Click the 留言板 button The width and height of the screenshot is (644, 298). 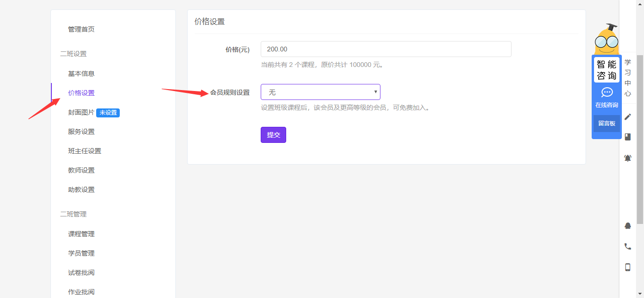point(607,124)
